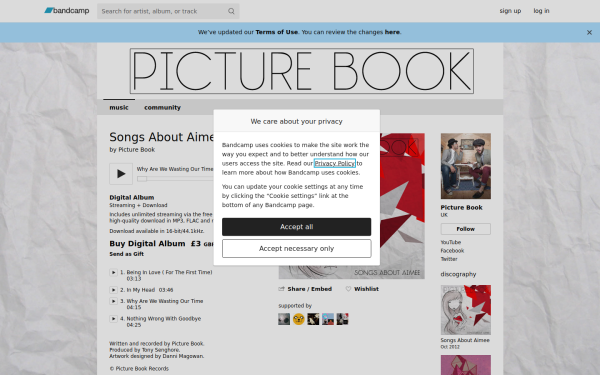Play track 1 Being In Love
This screenshot has height=375, width=600.
[x=113, y=272]
